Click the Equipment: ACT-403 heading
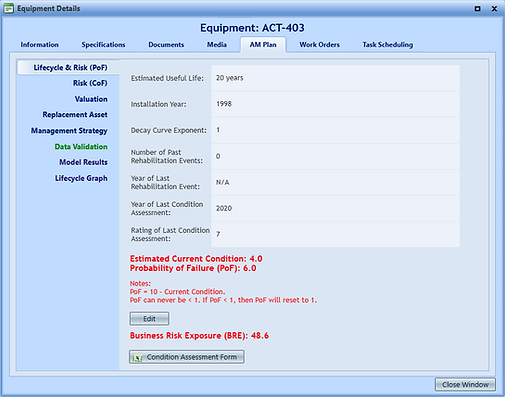Screen dimensions: 505x397 point(252,28)
